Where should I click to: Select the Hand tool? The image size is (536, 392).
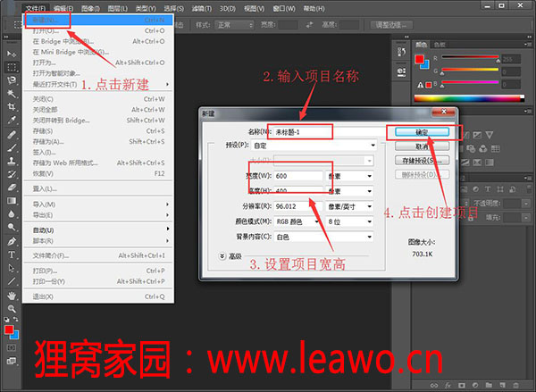click(12, 296)
